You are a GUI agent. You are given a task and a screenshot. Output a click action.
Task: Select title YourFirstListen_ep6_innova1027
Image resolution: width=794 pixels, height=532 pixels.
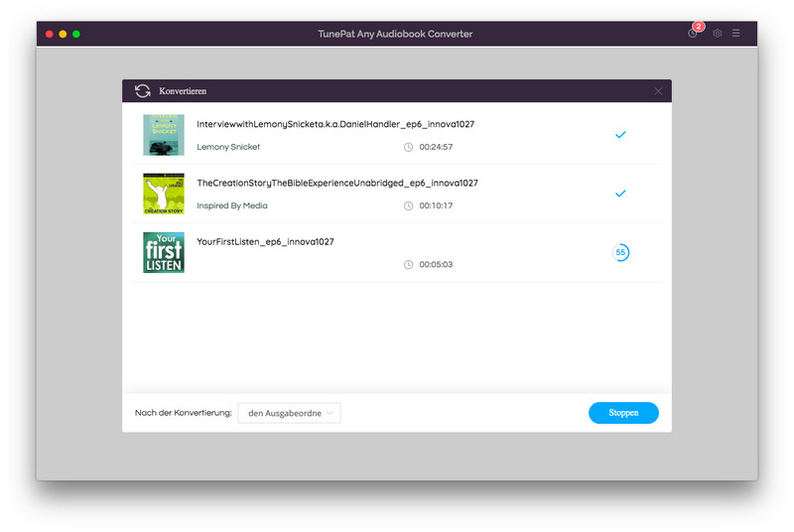click(x=265, y=241)
